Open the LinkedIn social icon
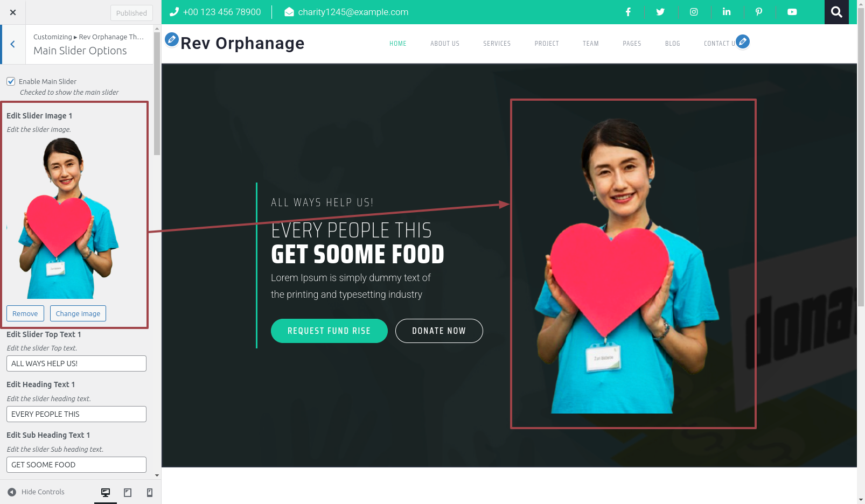 coord(727,12)
